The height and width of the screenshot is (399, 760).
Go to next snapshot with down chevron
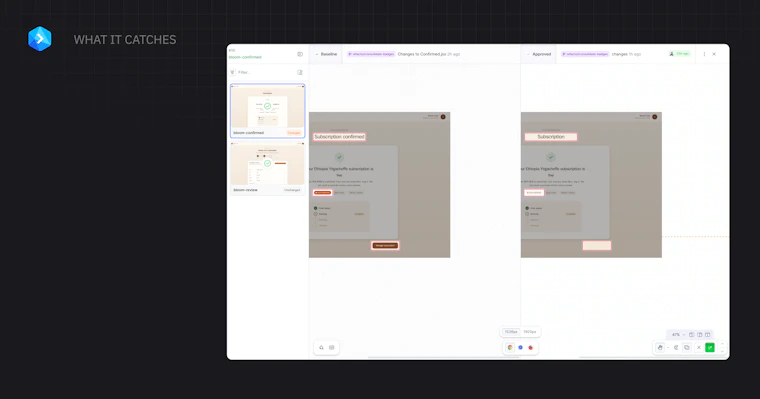click(722, 351)
